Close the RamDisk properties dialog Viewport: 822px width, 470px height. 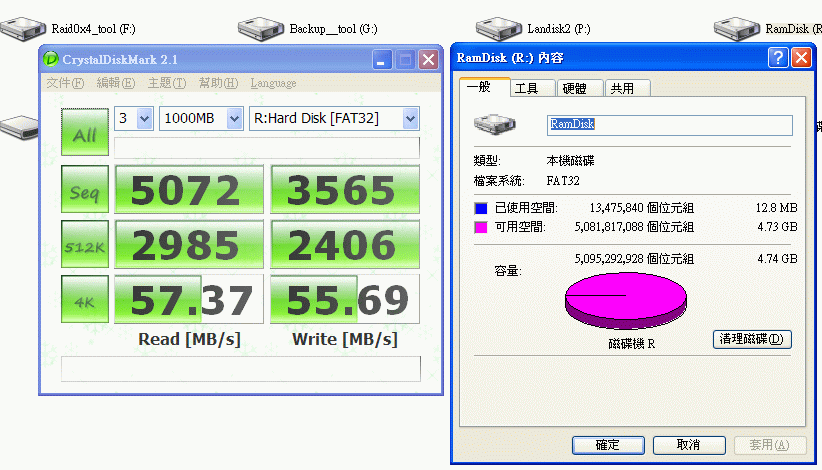[802, 57]
